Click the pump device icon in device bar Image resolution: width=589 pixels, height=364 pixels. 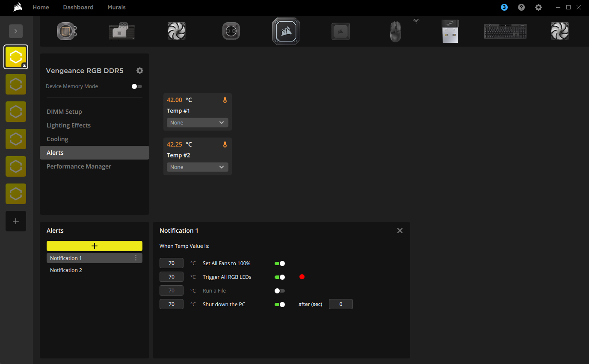[231, 31]
